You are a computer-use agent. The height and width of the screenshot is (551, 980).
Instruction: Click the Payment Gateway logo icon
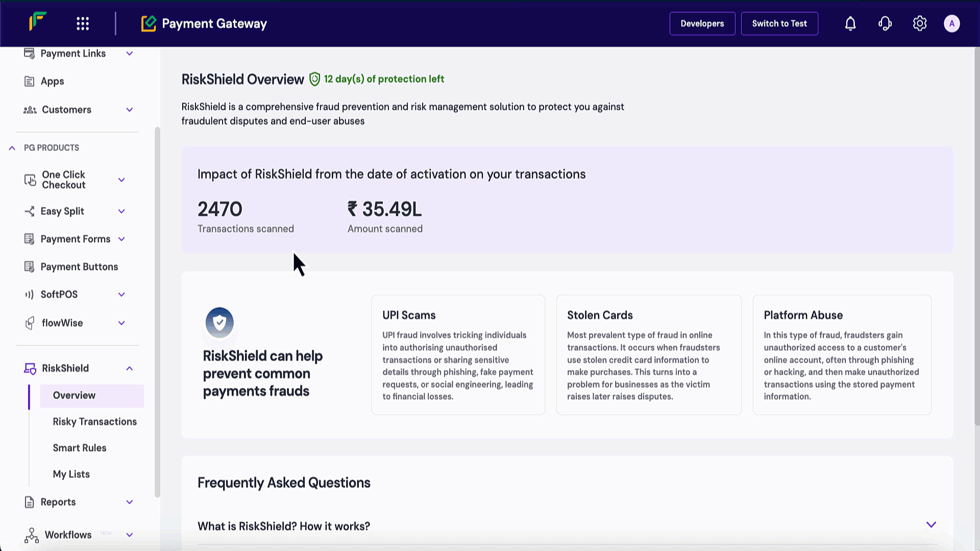pos(149,23)
